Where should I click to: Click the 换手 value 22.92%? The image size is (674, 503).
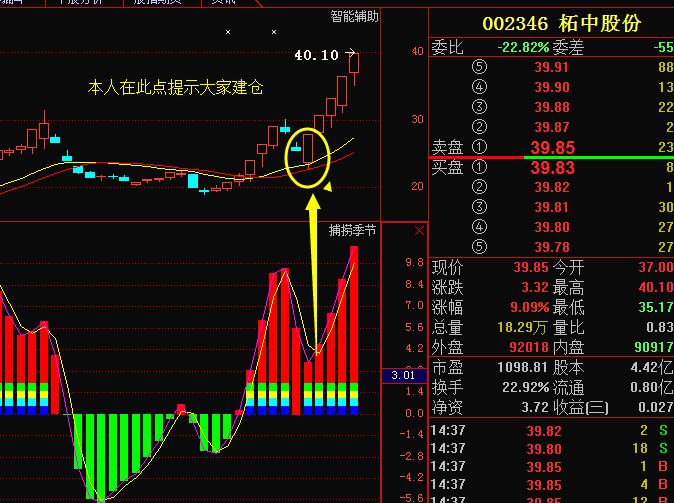coord(526,387)
